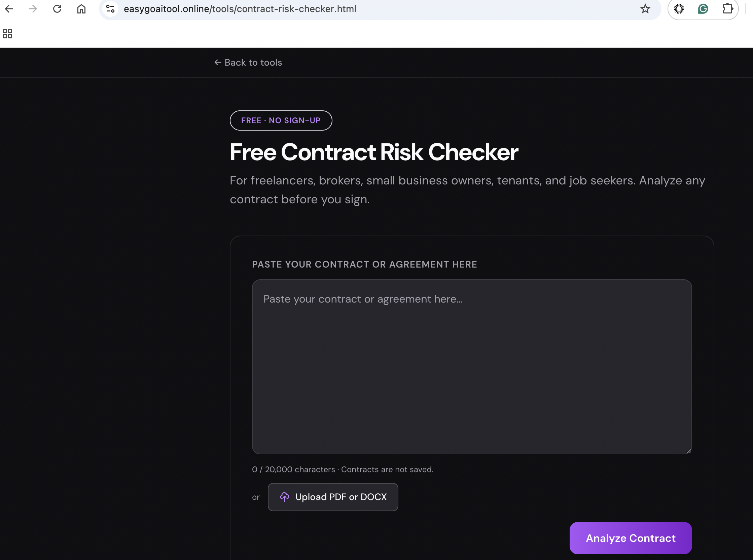Bookmark this page with the star
The image size is (753, 560).
tap(645, 9)
